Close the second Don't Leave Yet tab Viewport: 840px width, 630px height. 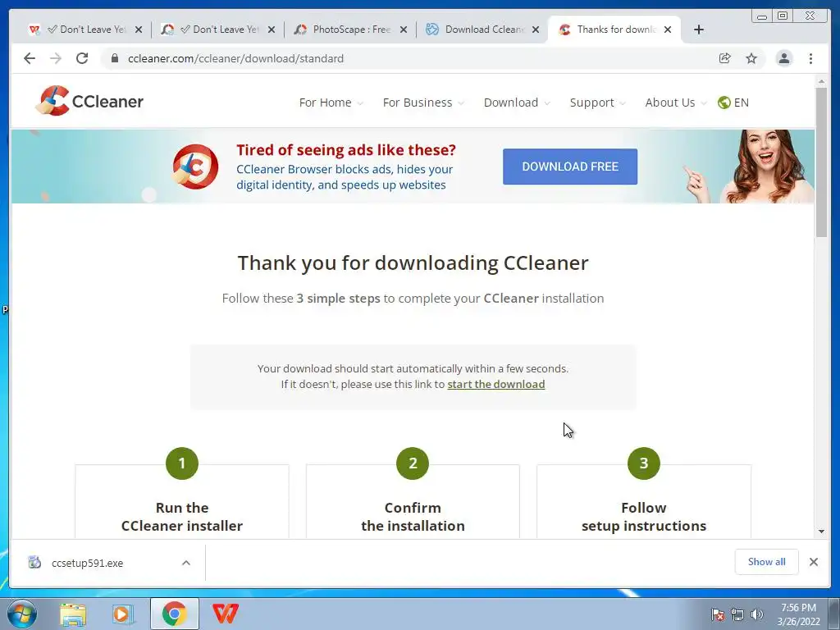click(271, 30)
